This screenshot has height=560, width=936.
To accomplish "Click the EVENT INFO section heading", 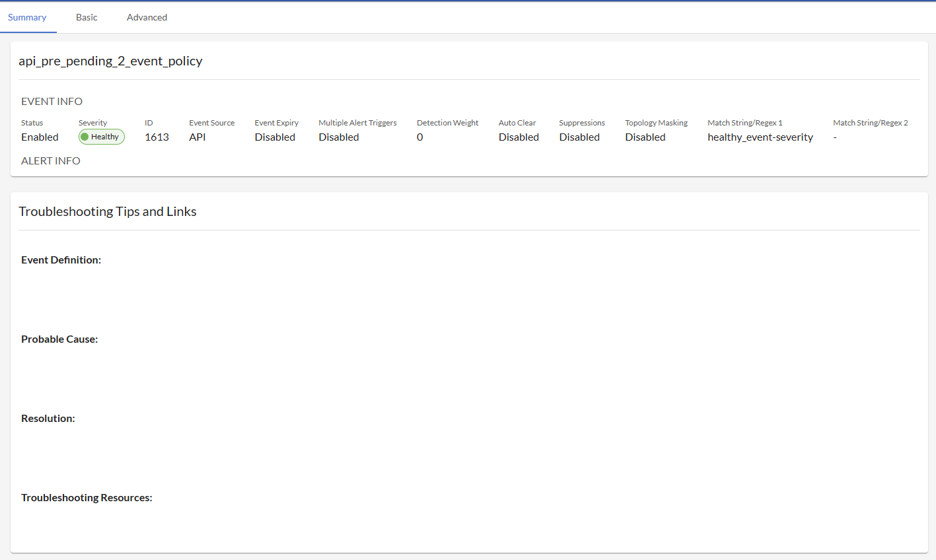I will pos(52,101).
